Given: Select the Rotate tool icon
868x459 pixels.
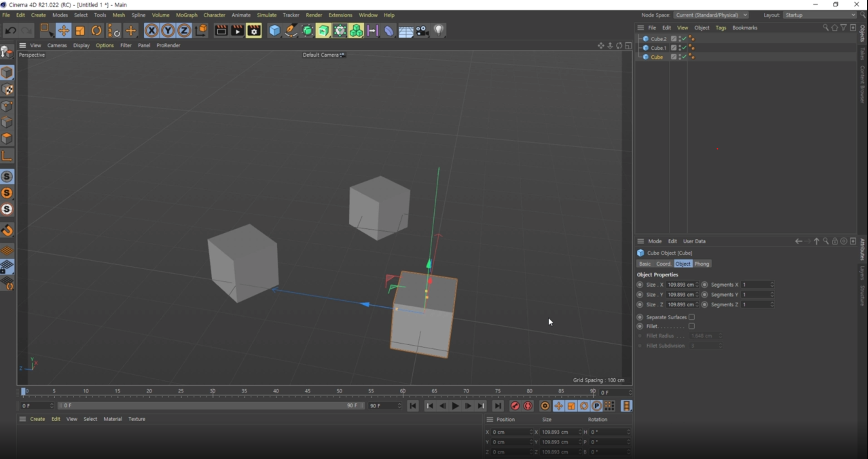Looking at the screenshot, I should [x=96, y=31].
